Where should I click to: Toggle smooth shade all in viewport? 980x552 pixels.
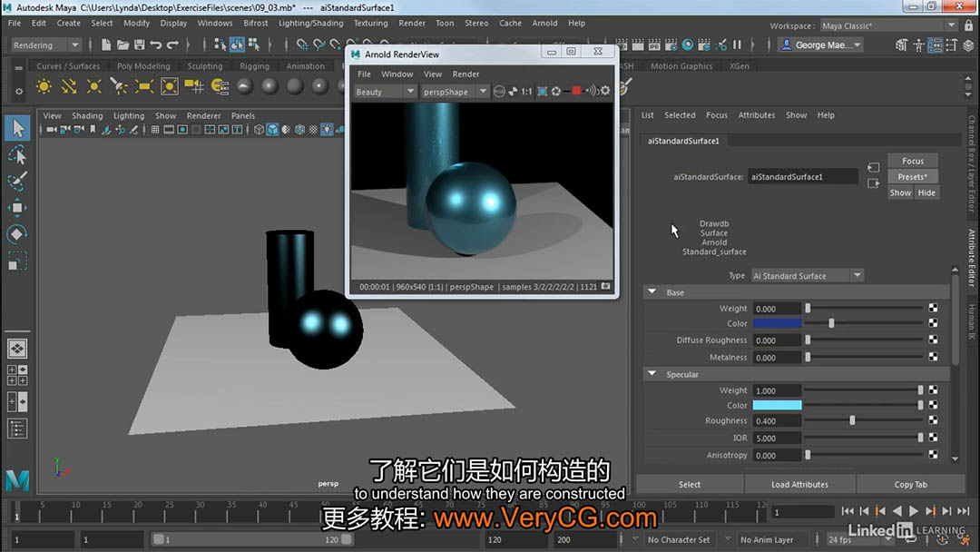pyautogui.click(x=272, y=130)
